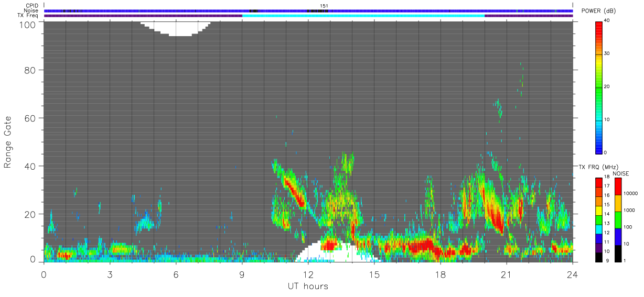Click the 100 tick on Range Gate axis
The image size is (644, 297).
(x=27, y=24)
